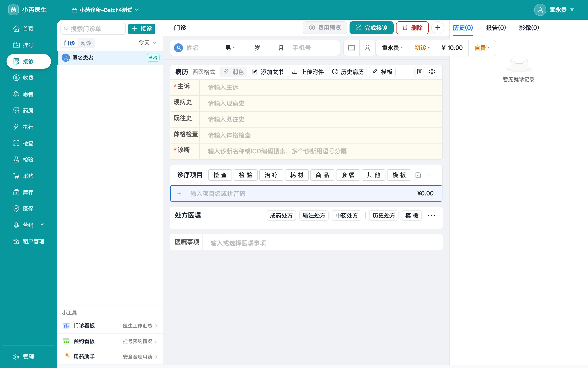Open the 租户管理 tenant management icon

click(x=16, y=241)
